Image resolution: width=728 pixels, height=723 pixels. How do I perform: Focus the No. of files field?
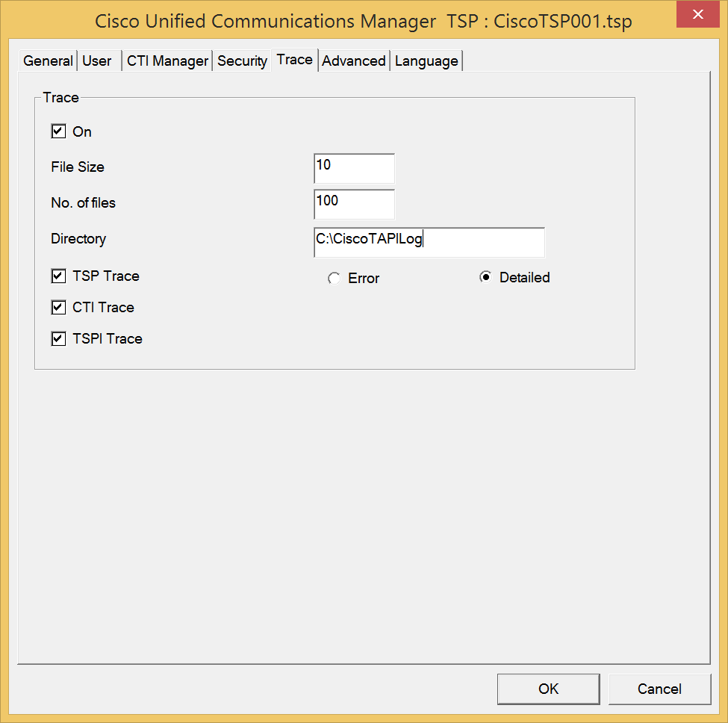[x=354, y=205]
